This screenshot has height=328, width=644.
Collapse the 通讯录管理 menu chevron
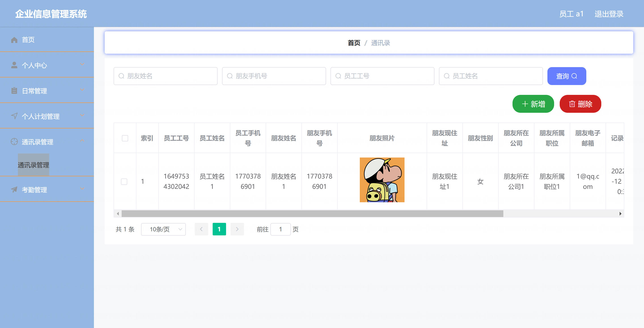[82, 141]
